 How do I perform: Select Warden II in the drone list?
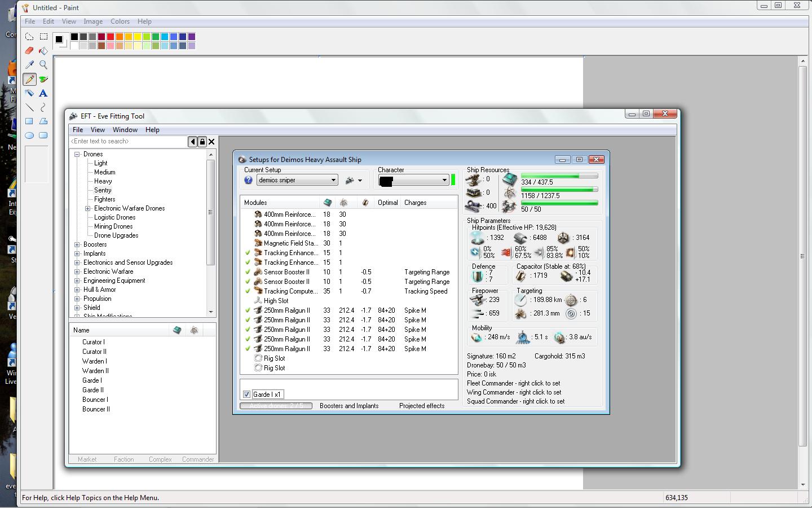[x=95, y=371]
